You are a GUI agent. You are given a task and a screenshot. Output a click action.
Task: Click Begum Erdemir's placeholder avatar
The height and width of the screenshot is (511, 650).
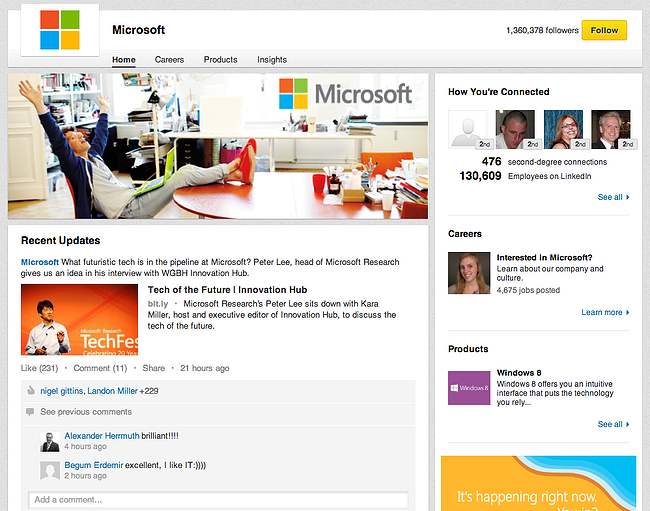pos(50,471)
